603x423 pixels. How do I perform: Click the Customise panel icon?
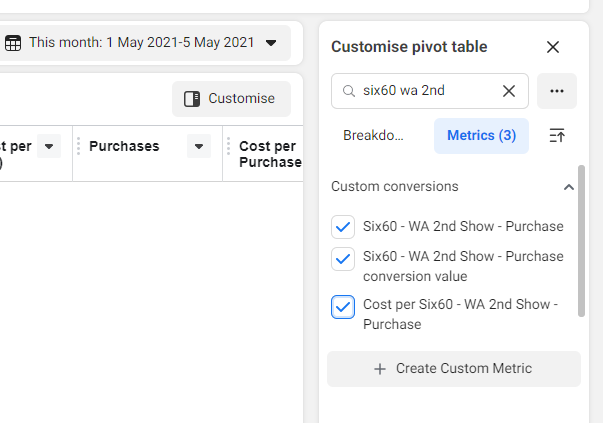[x=192, y=99]
